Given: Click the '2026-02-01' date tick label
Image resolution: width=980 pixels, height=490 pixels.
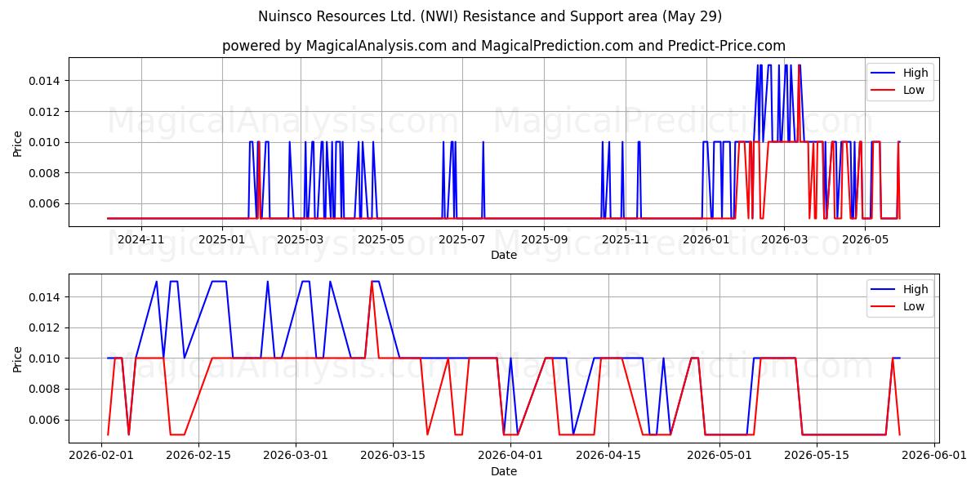Looking at the screenshot, I should (101, 456).
